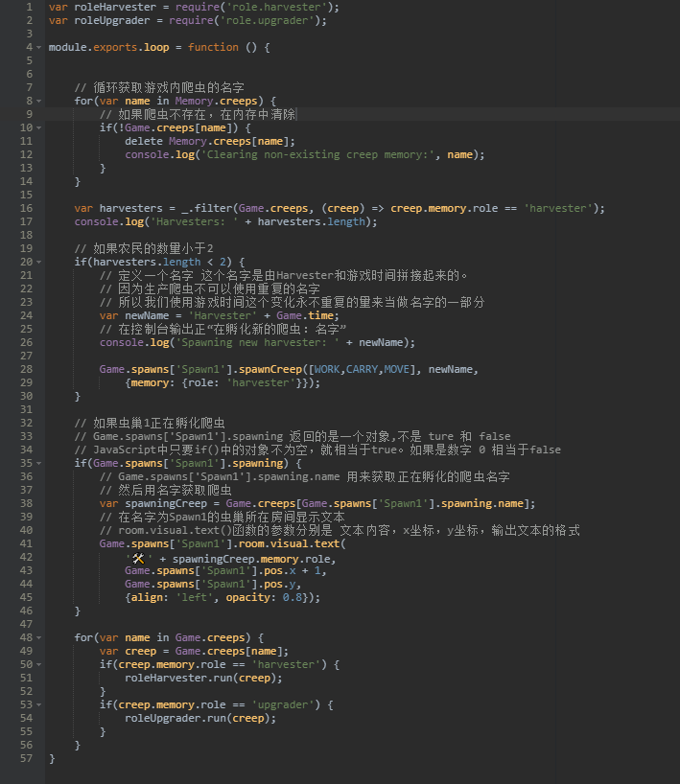This screenshot has height=784, width=680.
Task: Click the number 2 in line 20 condition
Action: 223,262
